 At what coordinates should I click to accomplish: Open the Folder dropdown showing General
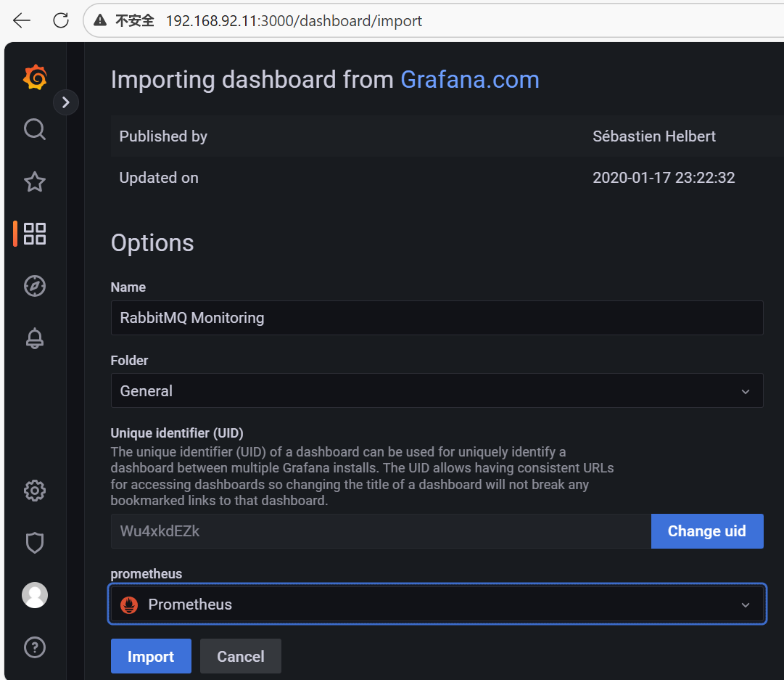[437, 390]
